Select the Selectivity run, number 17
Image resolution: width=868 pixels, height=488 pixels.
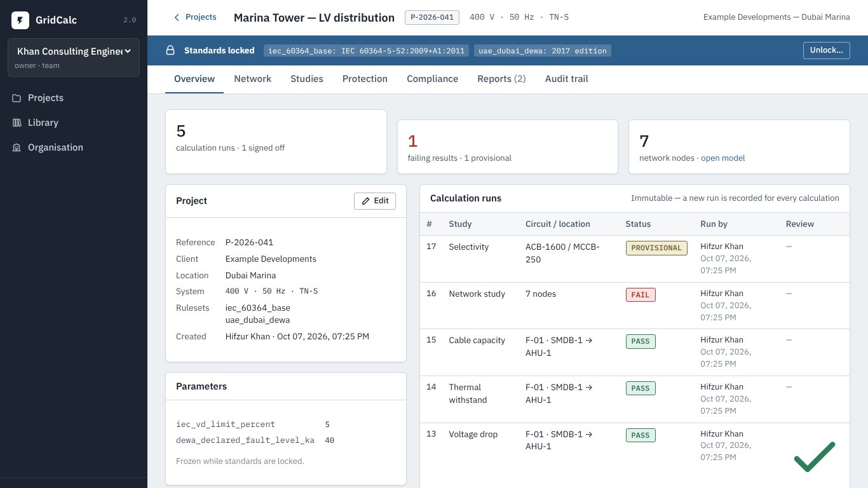click(x=635, y=259)
